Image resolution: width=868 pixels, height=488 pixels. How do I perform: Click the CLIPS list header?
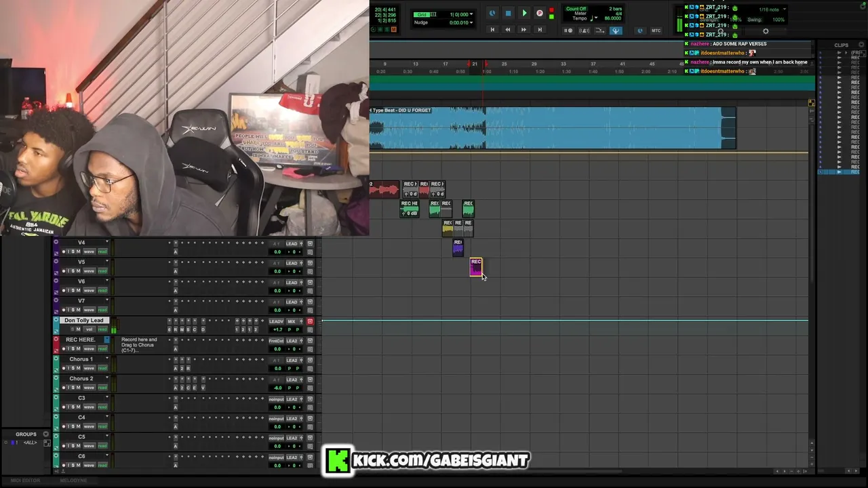click(842, 45)
